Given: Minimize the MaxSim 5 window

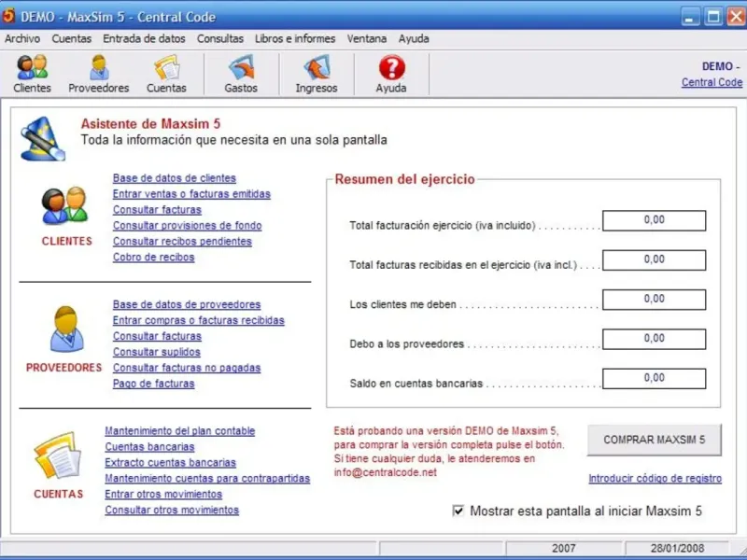Looking at the screenshot, I should pos(689,17).
